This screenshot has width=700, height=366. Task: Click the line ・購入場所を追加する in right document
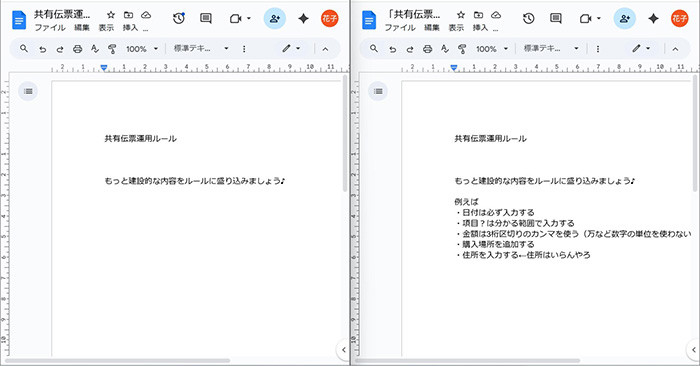[x=494, y=244]
